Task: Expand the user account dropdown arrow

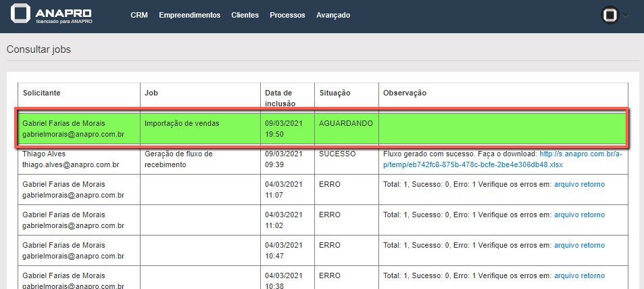Action: click(626, 15)
